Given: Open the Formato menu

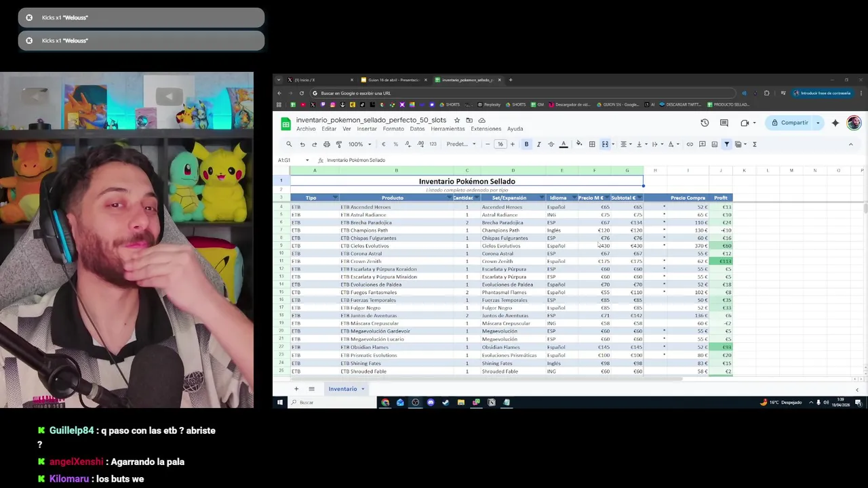Looking at the screenshot, I should [x=393, y=129].
